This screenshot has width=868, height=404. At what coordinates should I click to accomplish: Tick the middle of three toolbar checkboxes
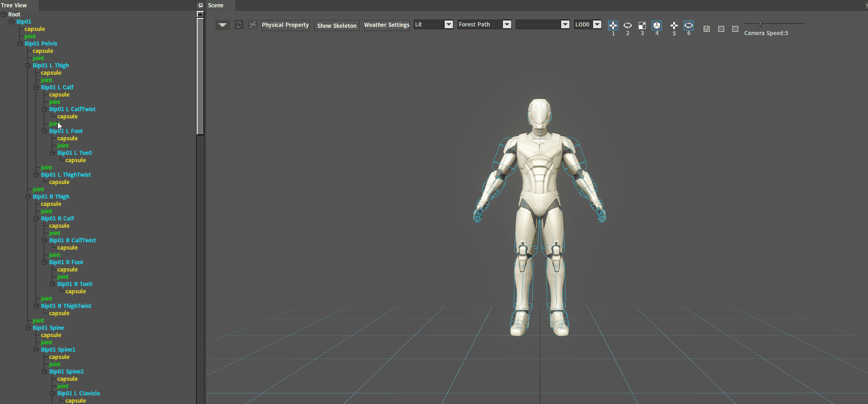pos(721,29)
